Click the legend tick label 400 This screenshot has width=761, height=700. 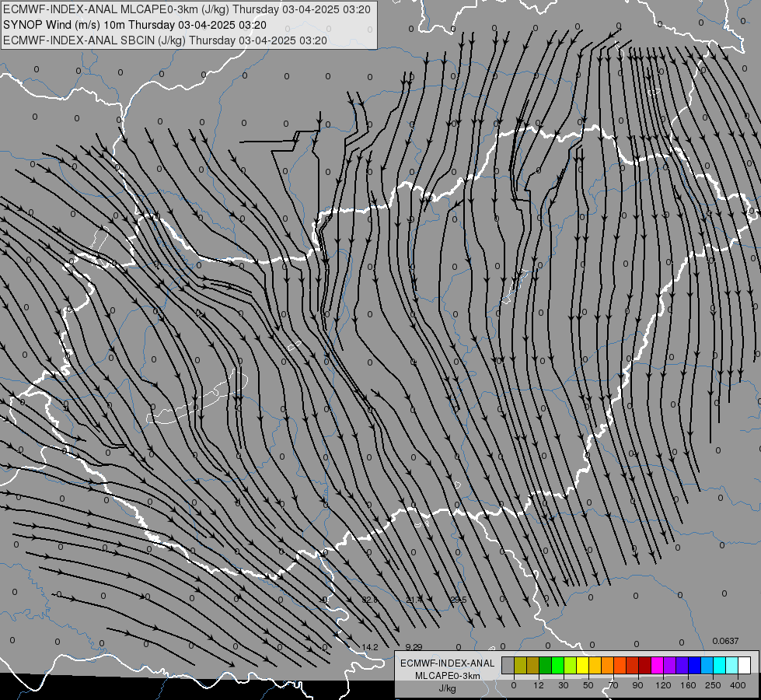pyautogui.click(x=738, y=685)
